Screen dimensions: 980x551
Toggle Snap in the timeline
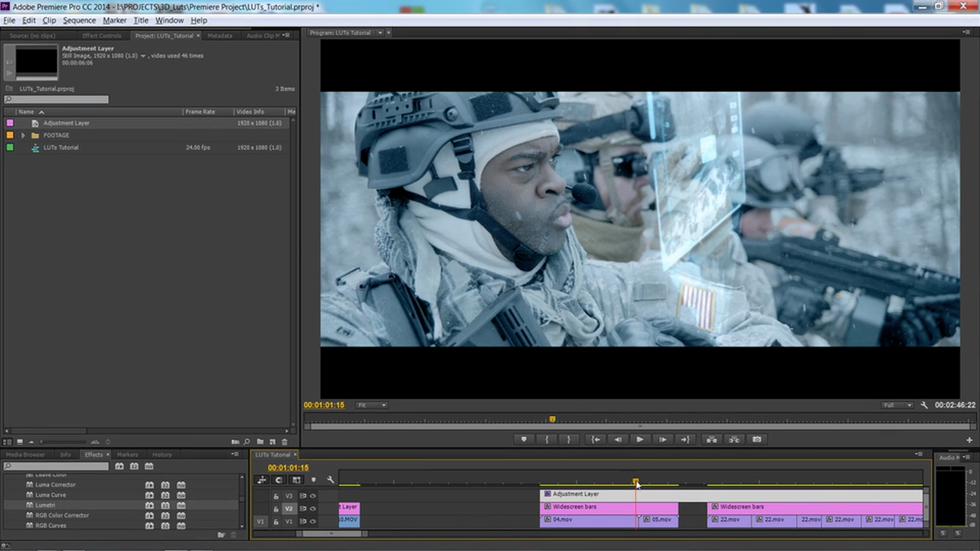pos(279,480)
